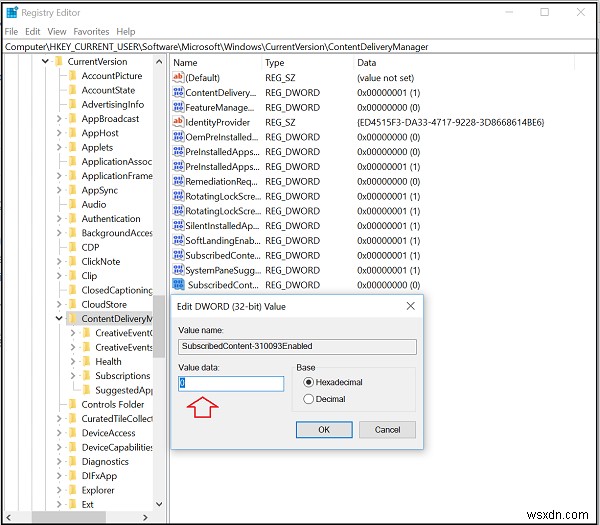Click the ClickNote folder icon
Viewport: 600px width, 525px height.
72,261
